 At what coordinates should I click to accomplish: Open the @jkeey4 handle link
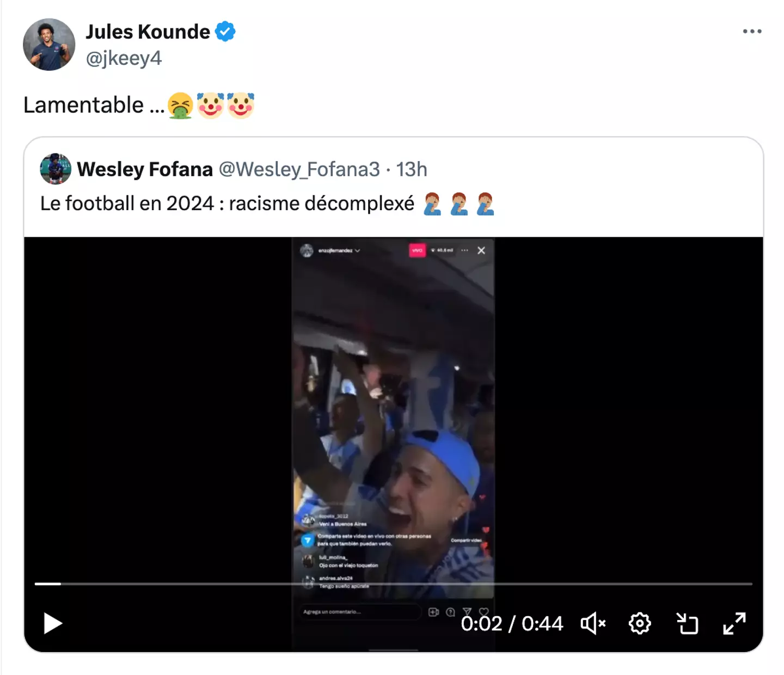click(x=124, y=58)
